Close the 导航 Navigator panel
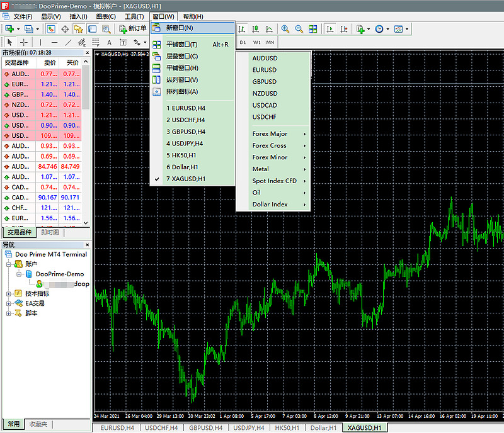 (x=87, y=245)
